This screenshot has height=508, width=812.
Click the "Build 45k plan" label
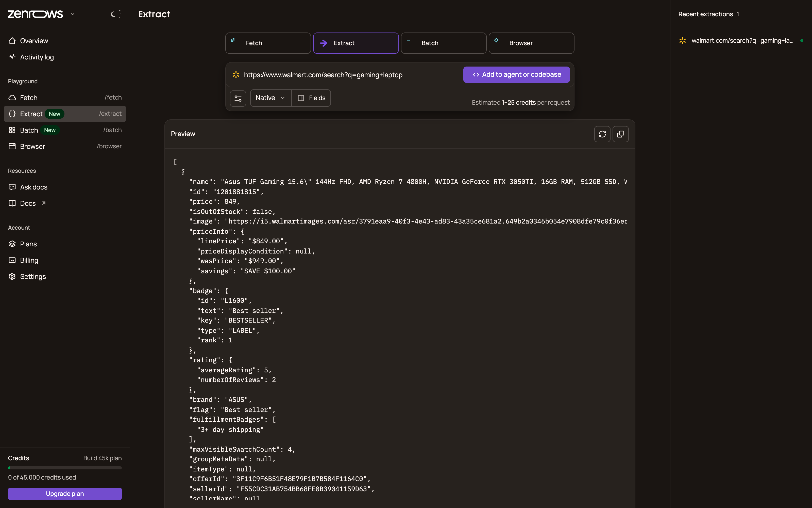click(102, 458)
